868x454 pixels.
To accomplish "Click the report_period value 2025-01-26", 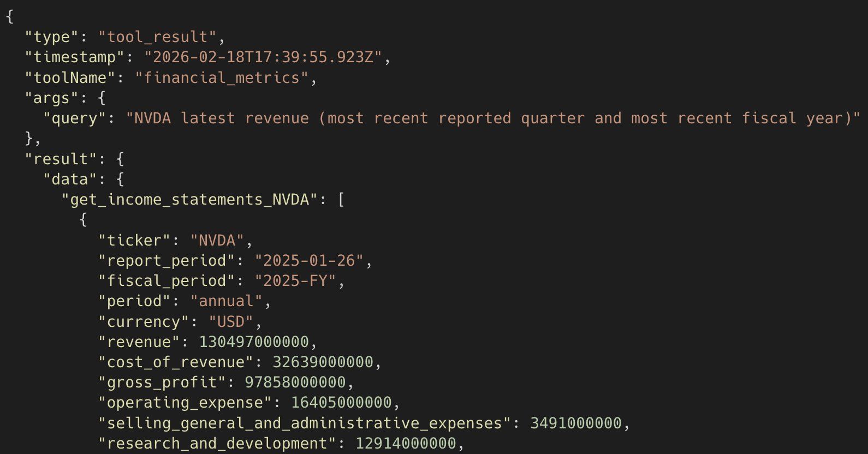I will (x=309, y=261).
